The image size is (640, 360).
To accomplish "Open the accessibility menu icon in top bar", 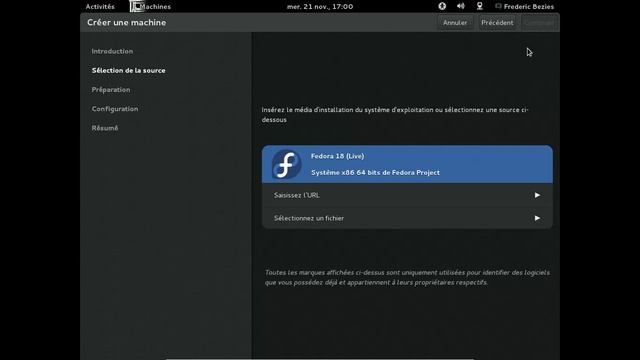I will (x=442, y=6).
